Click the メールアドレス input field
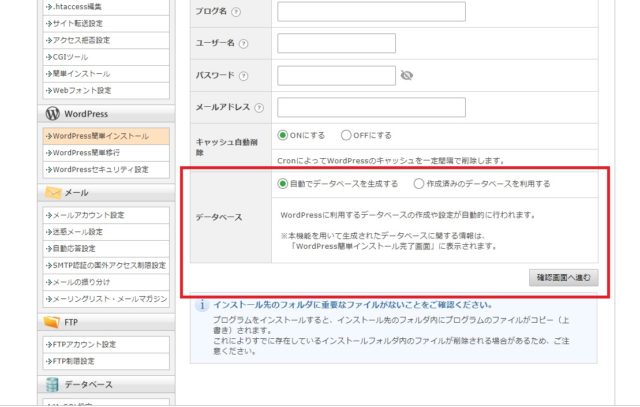This screenshot has width=640, height=407. pyautogui.click(x=371, y=107)
